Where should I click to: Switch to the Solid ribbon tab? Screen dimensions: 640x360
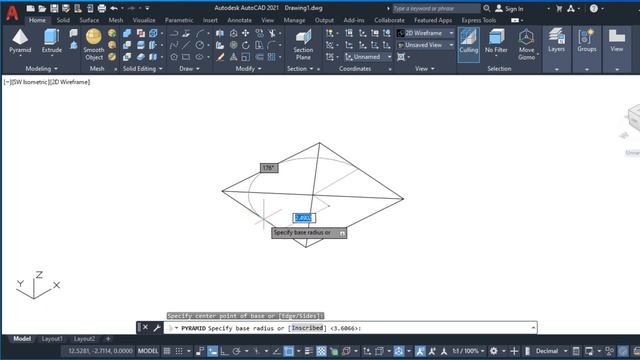pyautogui.click(x=63, y=20)
